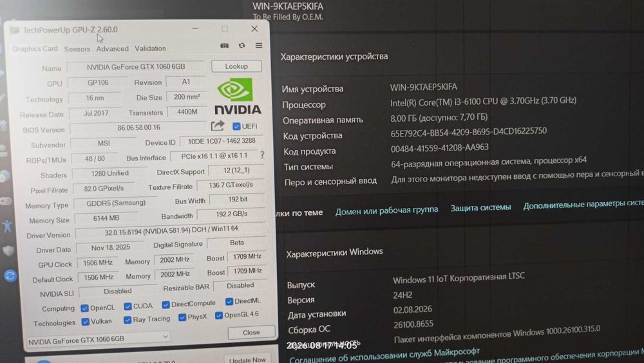This screenshot has height=363, width=644.
Task: Open the accessibility figure icon in left sidebar
Action: 7,227
